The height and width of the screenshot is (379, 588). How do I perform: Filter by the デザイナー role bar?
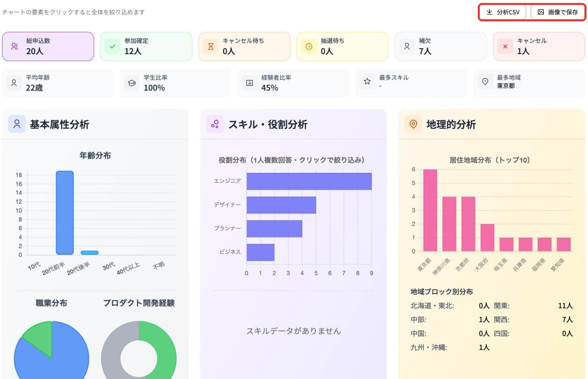[x=281, y=205]
